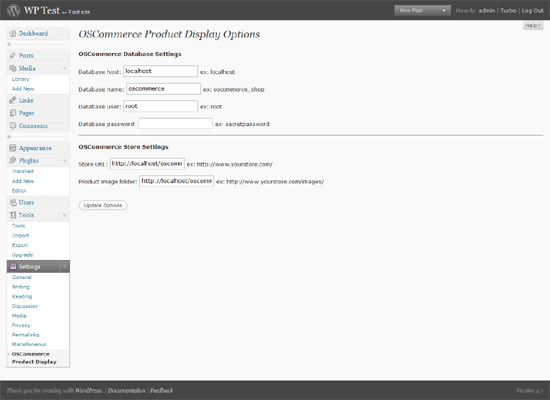
Task: Open Import submenu link
Action: [x=20, y=235]
